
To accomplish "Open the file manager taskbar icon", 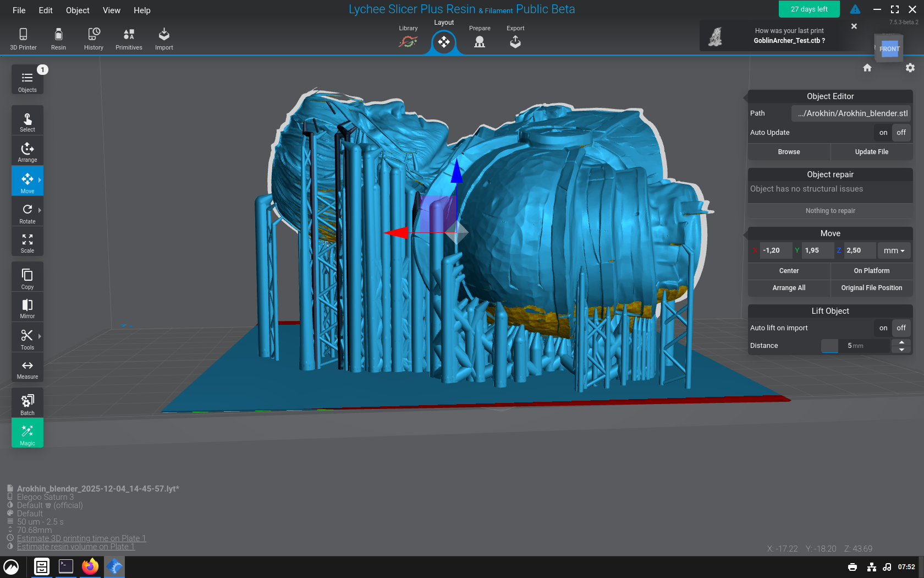I will tap(42, 566).
